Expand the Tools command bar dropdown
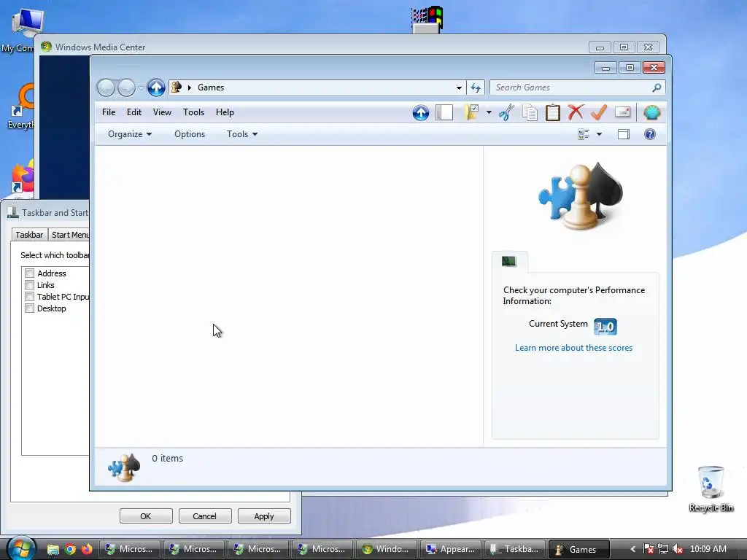Image resolution: width=747 pixels, height=560 pixels. click(x=242, y=134)
